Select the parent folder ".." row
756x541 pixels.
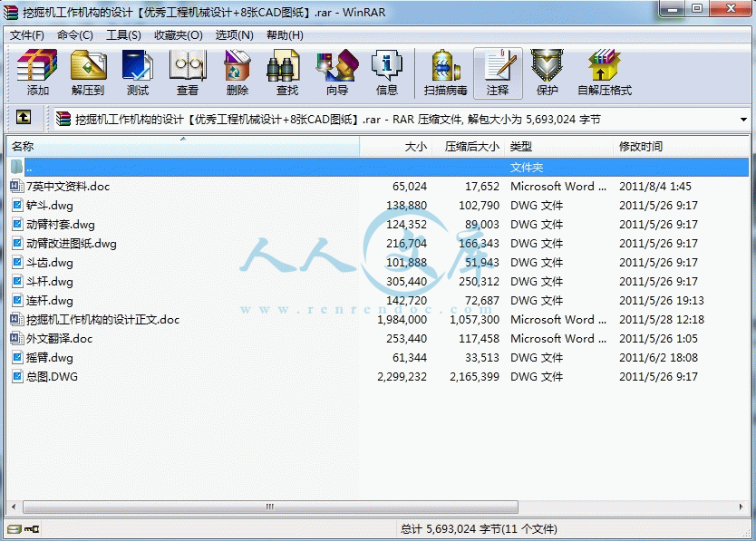click(x=378, y=168)
